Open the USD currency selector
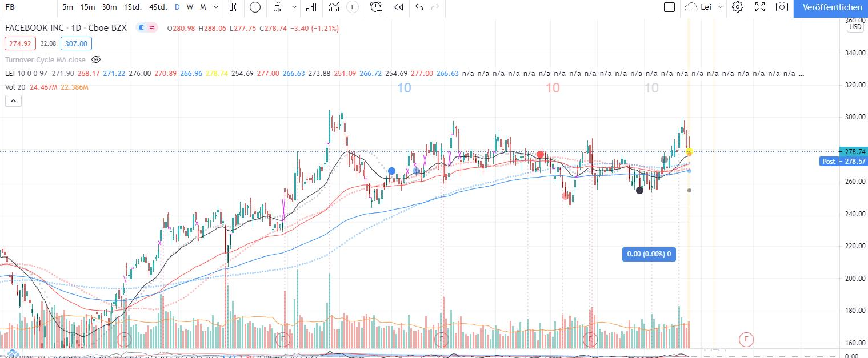 coord(855,27)
